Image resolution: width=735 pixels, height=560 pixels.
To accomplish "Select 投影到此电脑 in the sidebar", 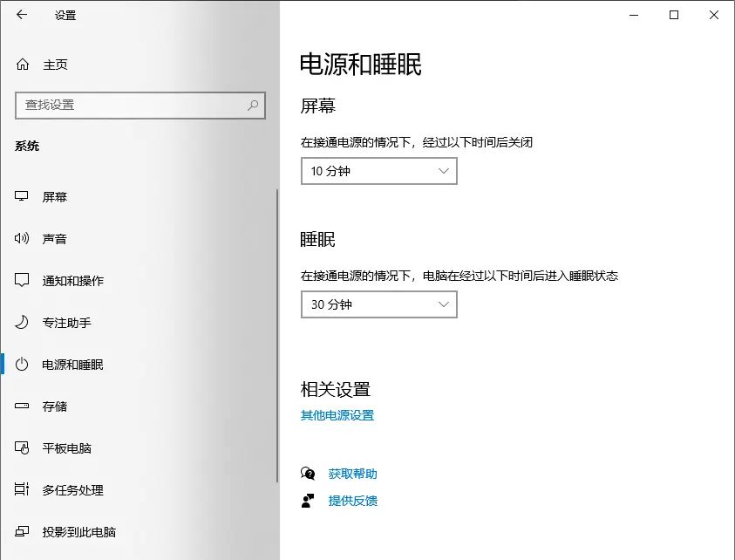I will [79, 532].
